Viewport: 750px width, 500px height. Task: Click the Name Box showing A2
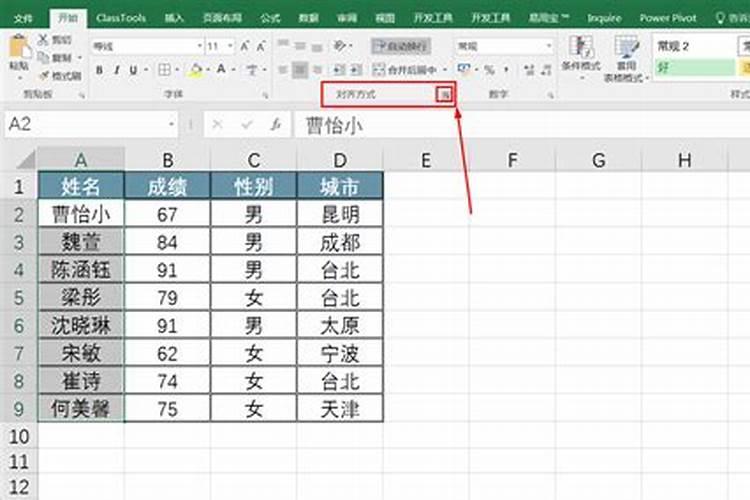tap(91, 124)
